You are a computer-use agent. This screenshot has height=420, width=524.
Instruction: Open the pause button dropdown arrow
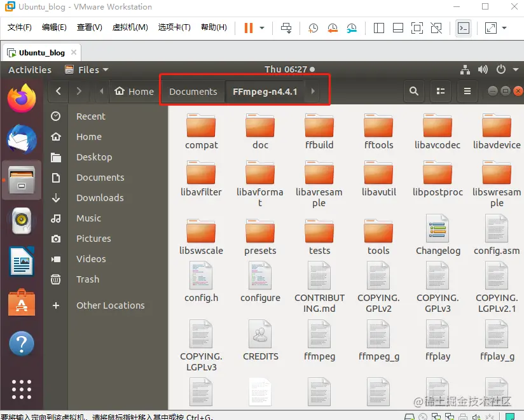261,27
